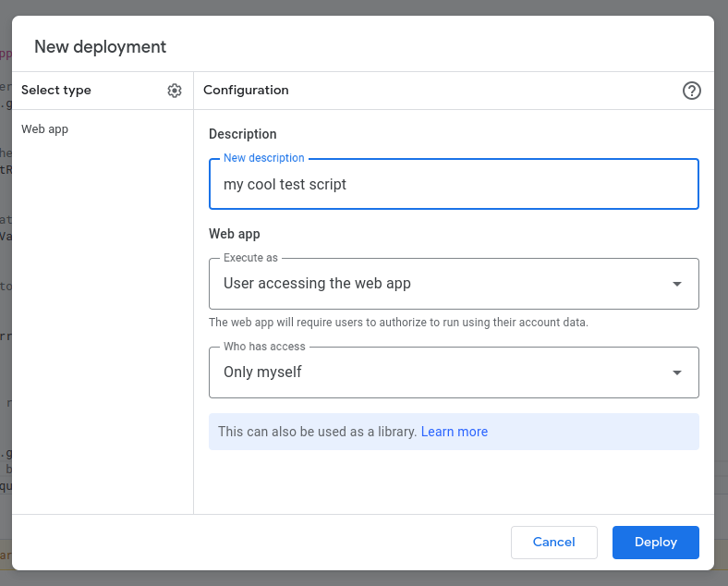Click the gear icon beside Select type

[x=175, y=91]
